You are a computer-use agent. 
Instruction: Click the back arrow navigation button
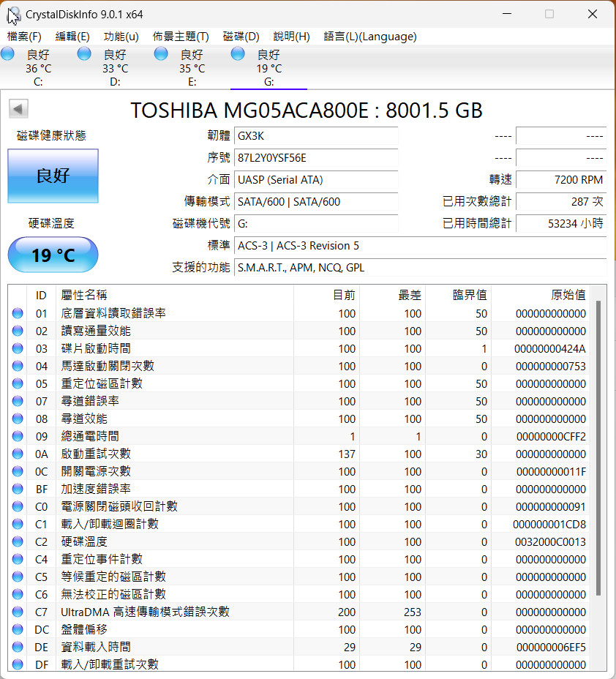tap(18, 108)
